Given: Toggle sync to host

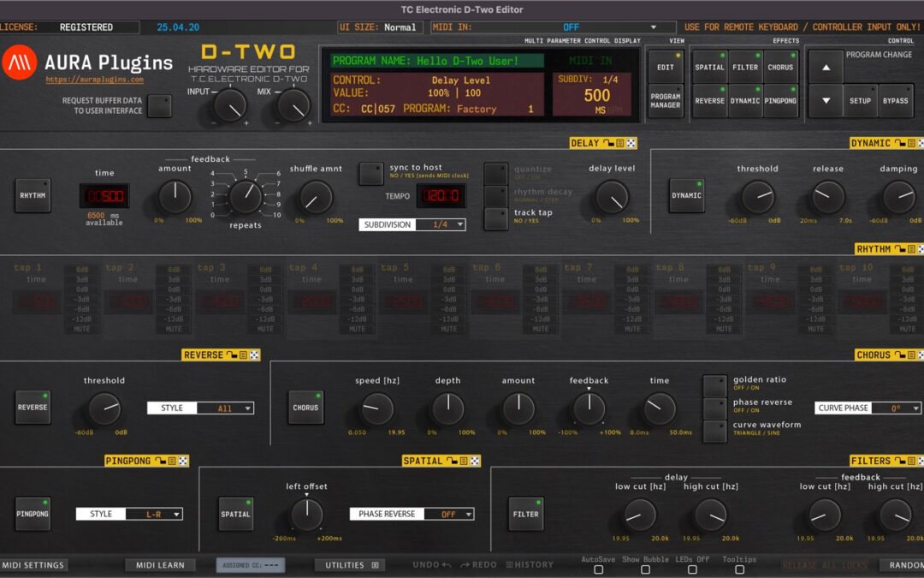Looking at the screenshot, I should [372, 173].
